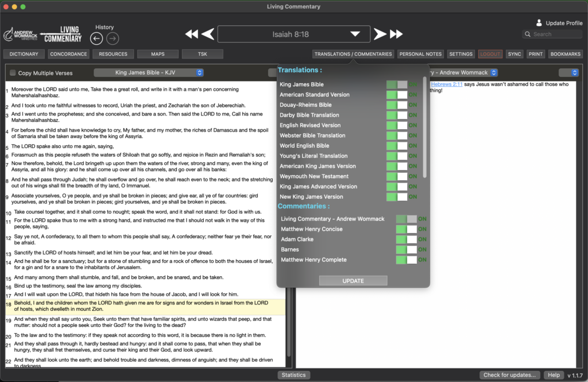Screen dimensions: 588x382
Task: Click the Living Commentary logo
Action: pos(63,34)
